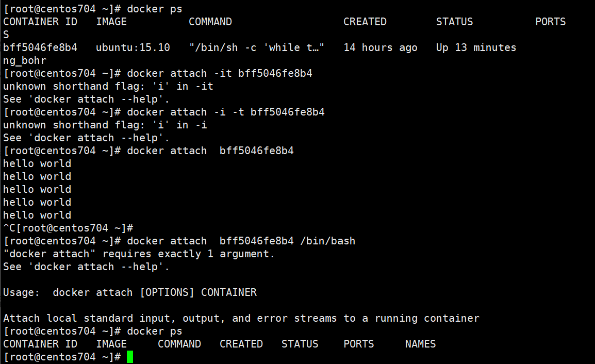The height and width of the screenshot is (364, 595).
Task: Click the 'docker attach -it' command text
Action: [x=179, y=73]
